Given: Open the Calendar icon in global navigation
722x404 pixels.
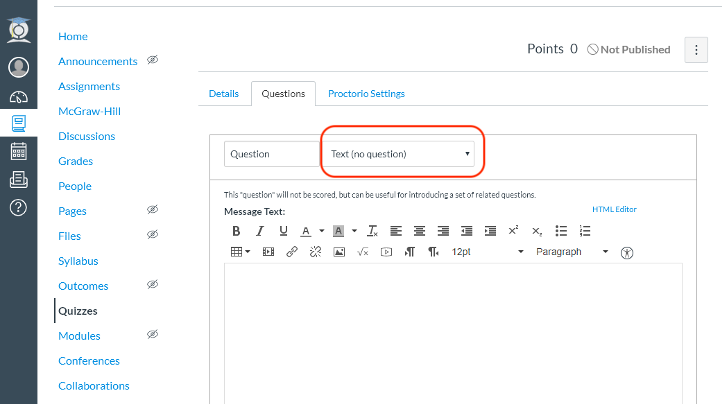Looking at the screenshot, I should pyautogui.click(x=18, y=152).
